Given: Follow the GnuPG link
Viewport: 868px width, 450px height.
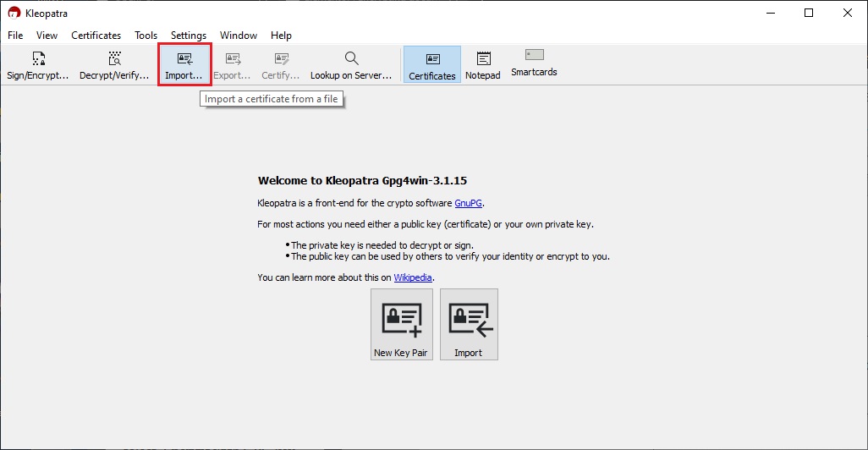Looking at the screenshot, I should 469,203.
